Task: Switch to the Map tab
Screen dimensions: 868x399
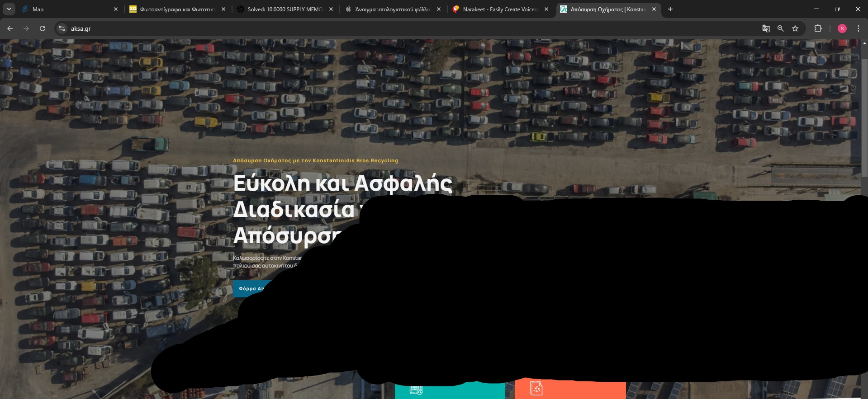Action: [70, 9]
